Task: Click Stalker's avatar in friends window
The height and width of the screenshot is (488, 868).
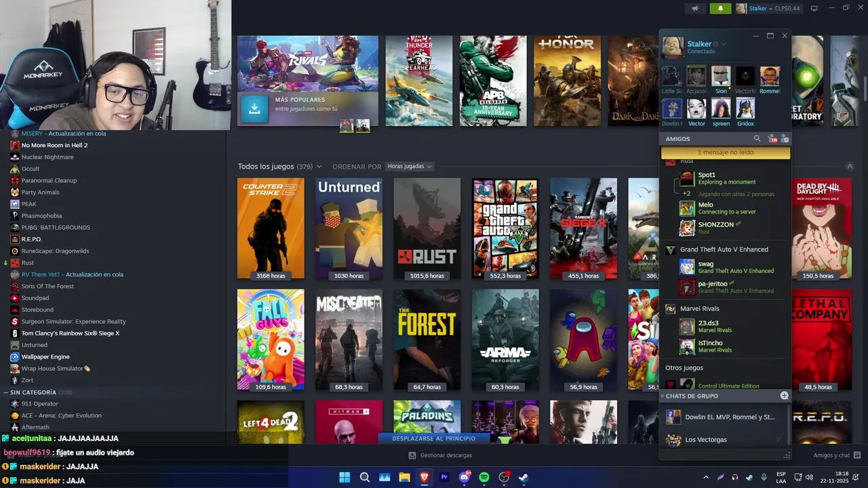Action: tap(673, 47)
